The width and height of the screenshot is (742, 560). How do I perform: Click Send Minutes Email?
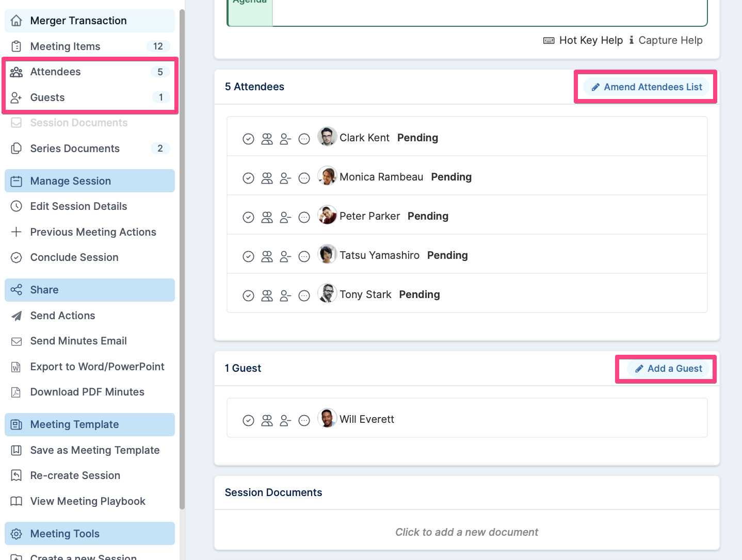(90, 341)
